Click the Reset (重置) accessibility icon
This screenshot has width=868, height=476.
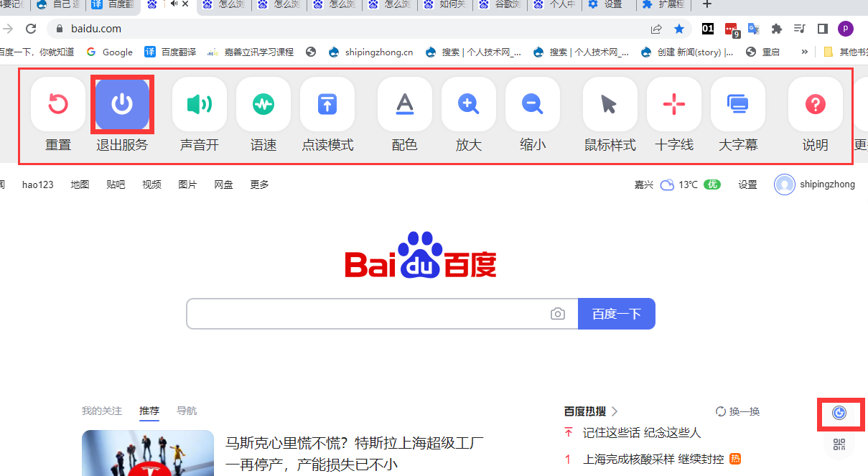tap(58, 105)
